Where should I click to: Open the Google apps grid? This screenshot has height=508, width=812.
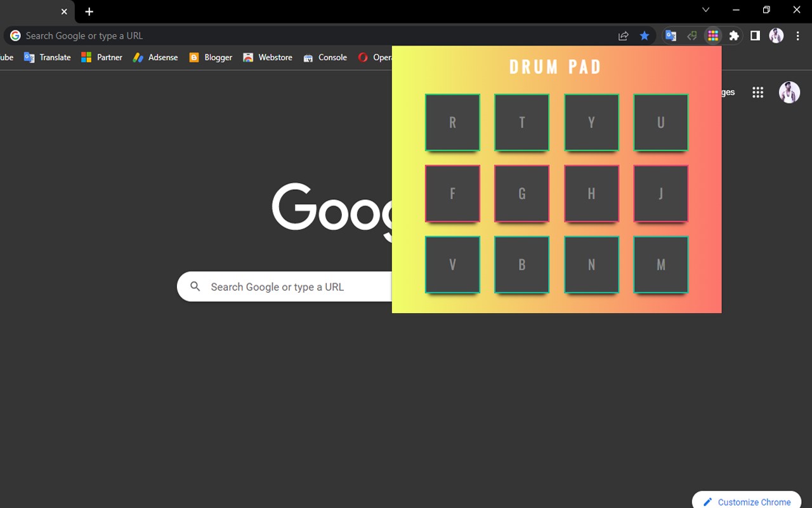pos(757,92)
